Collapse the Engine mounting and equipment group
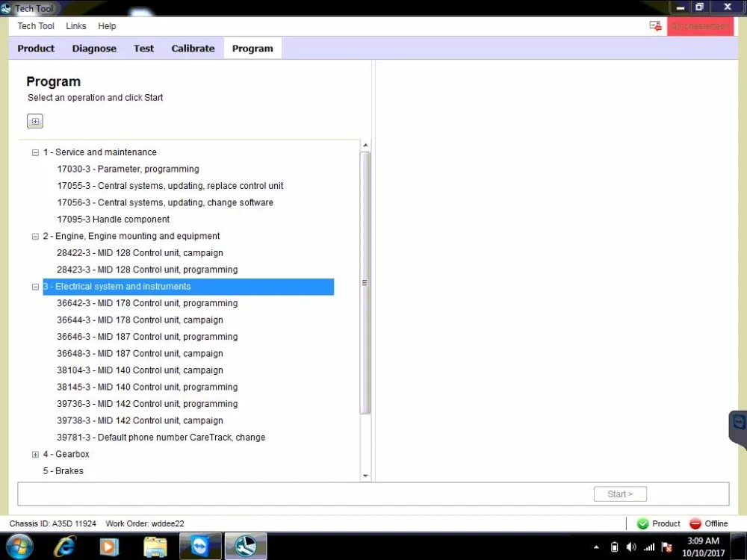747x560 pixels. [x=35, y=236]
